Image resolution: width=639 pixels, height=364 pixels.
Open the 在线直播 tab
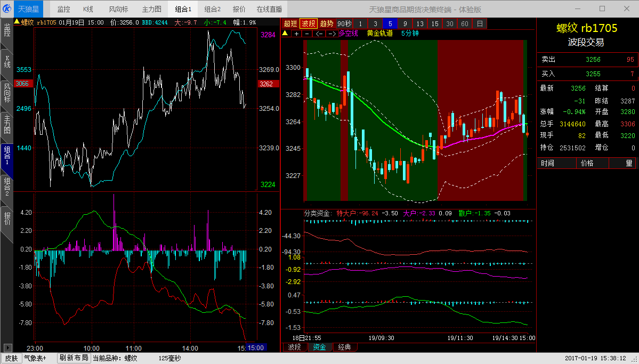point(269,9)
